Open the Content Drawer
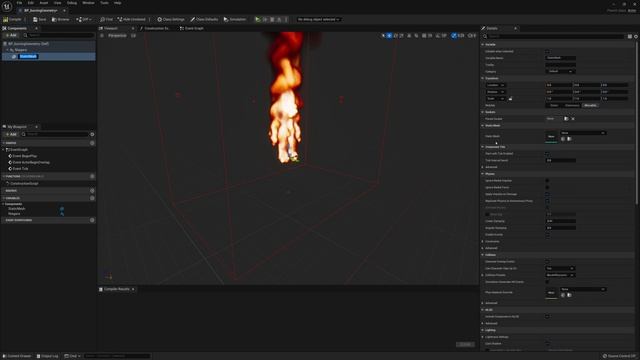The width and height of the screenshot is (640, 360). tap(17, 356)
